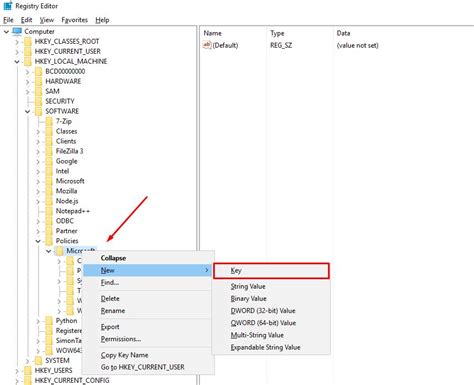
Task: Open the Favorites menu
Action: pyautogui.click(x=74, y=20)
